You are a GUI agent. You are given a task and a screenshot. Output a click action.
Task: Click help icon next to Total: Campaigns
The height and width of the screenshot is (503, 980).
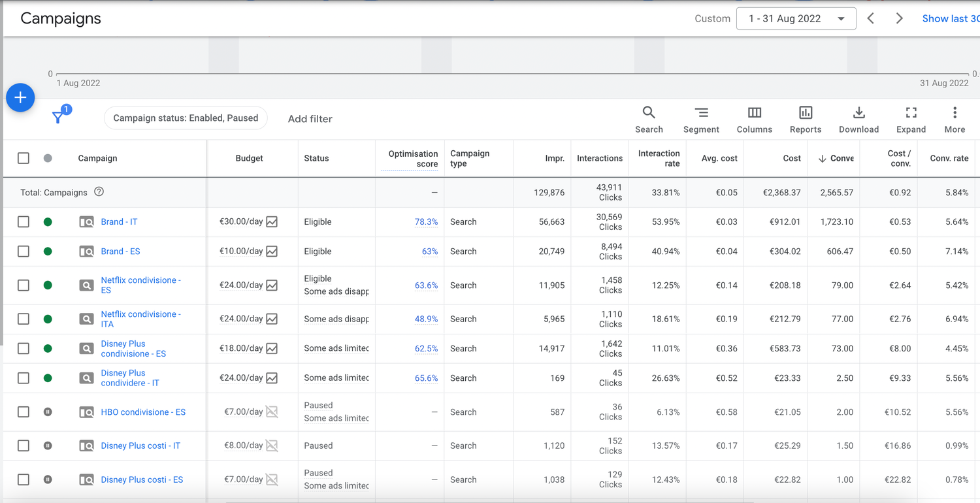99,192
